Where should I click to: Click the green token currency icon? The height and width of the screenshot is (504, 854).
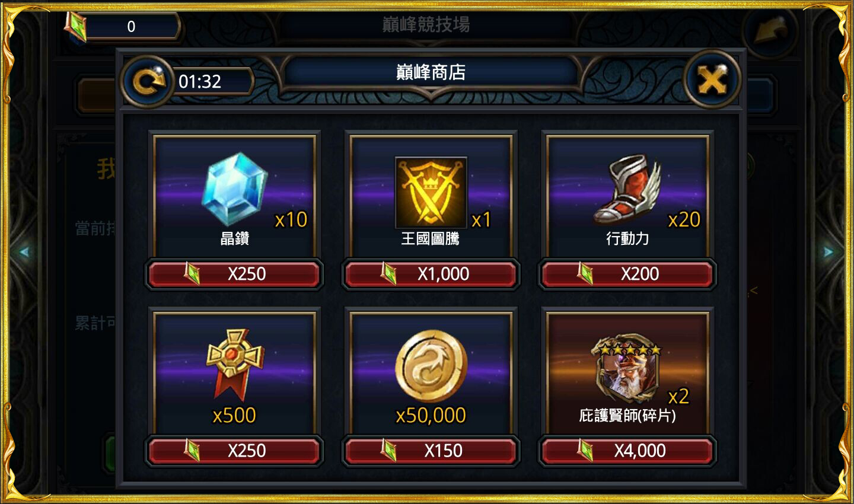pyautogui.click(x=75, y=27)
